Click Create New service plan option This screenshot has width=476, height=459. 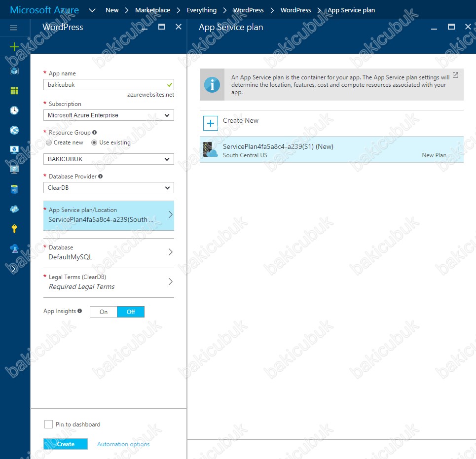tap(331, 123)
